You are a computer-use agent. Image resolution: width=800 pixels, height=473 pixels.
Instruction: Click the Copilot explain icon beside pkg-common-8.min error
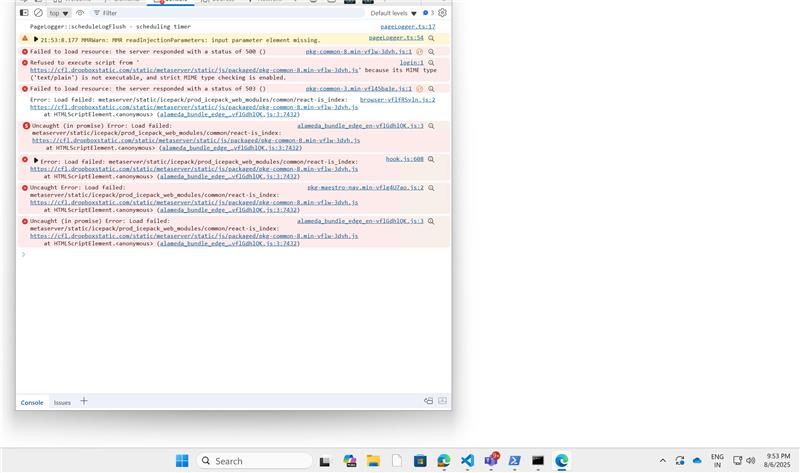click(420, 51)
